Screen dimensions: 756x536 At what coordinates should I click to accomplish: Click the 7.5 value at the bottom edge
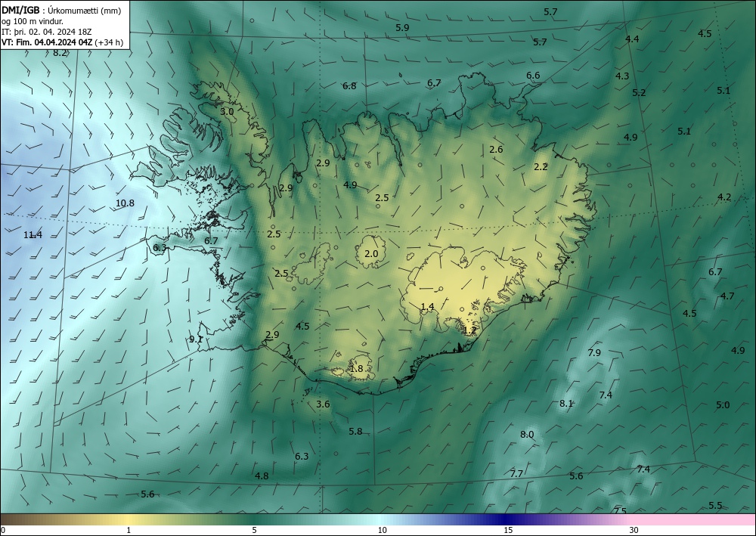[620, 511]
